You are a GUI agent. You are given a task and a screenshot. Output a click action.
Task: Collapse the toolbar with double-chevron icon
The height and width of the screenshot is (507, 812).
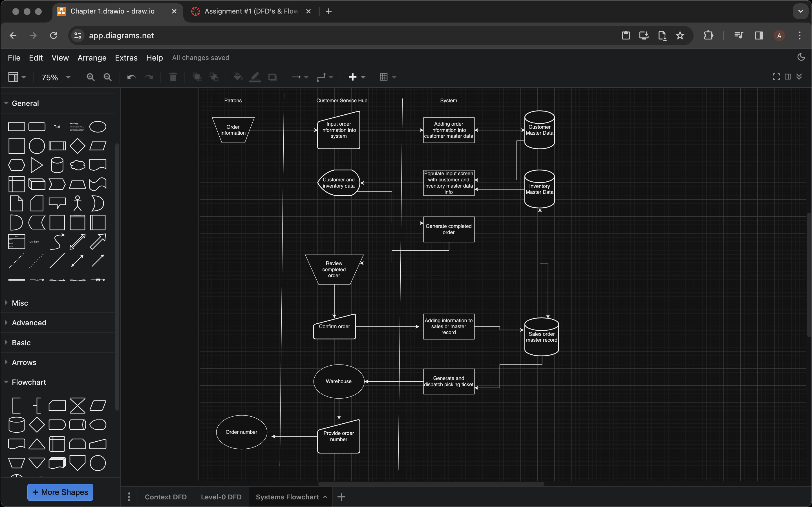[x=799, y=77]
